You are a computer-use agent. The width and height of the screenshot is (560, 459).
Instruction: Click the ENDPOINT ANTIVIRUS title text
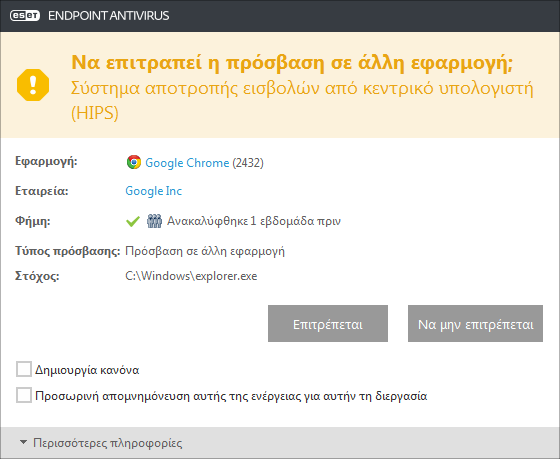[109, 16]
